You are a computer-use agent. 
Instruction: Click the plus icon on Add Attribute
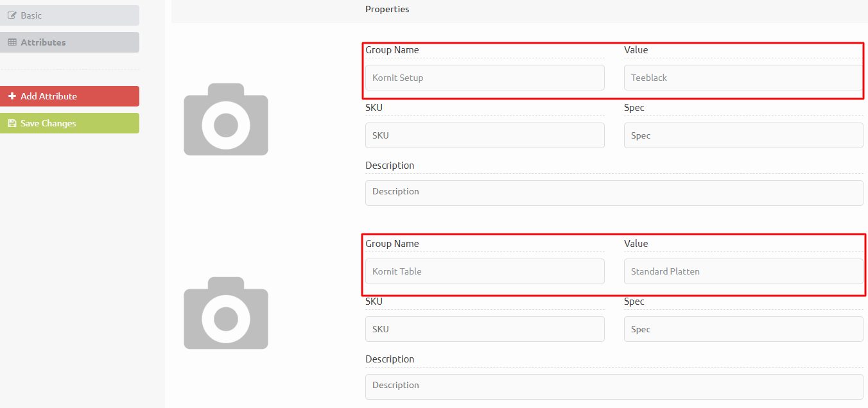12,96
